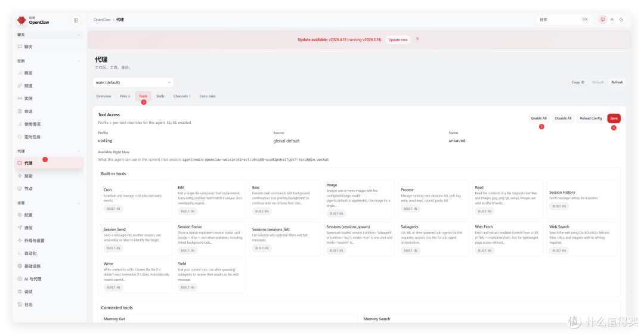Select system theme monitor icon
This screenshot has width=644, height=335.
[602, 20]
